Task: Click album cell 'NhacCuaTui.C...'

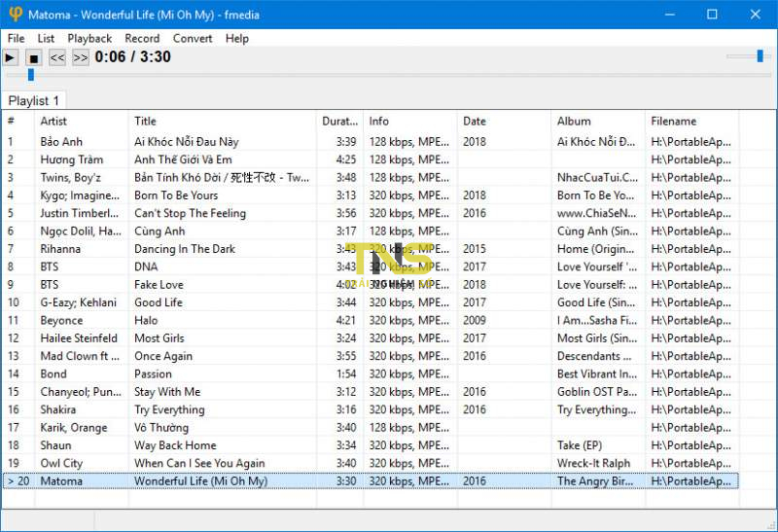Action: 597,177
